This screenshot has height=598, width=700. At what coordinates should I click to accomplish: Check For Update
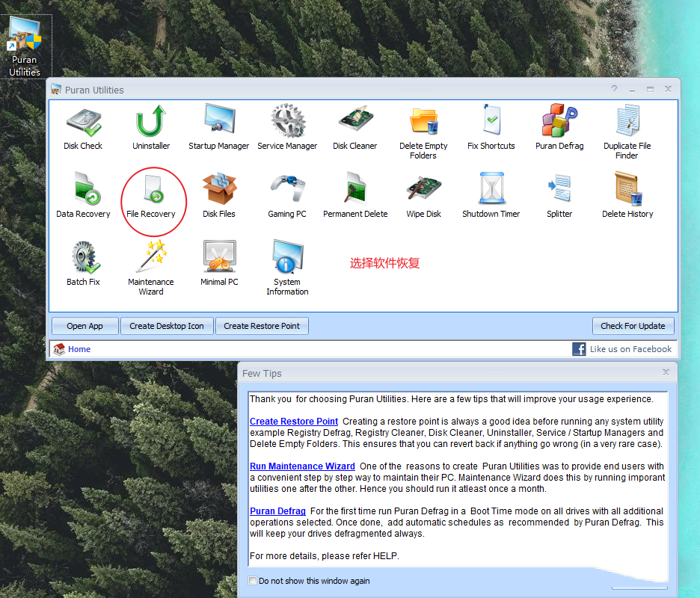pyautogui.click(x=633, y=326)
